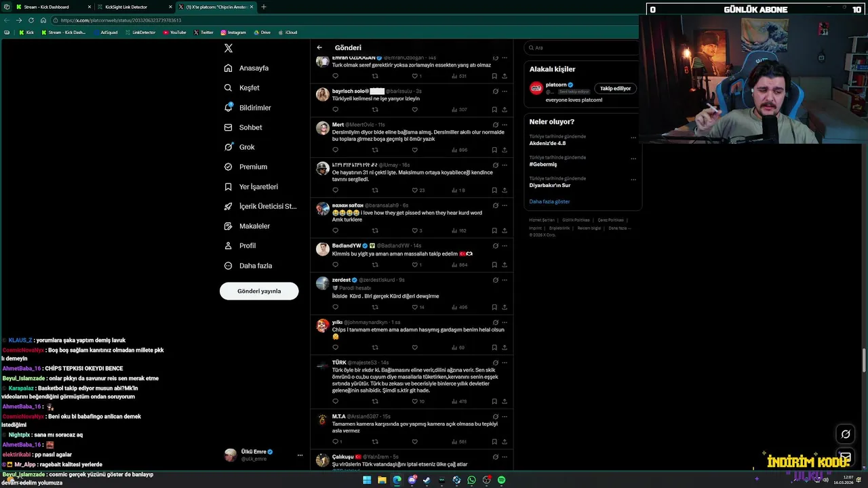This screenshot has height=488, width=868.
Task: Open Keşfet in the X sidebar
Action: 242,87
